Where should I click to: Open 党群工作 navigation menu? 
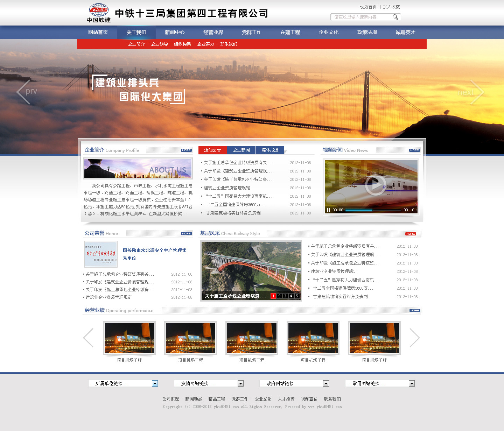pyautogui.click(x=252, y=32)
